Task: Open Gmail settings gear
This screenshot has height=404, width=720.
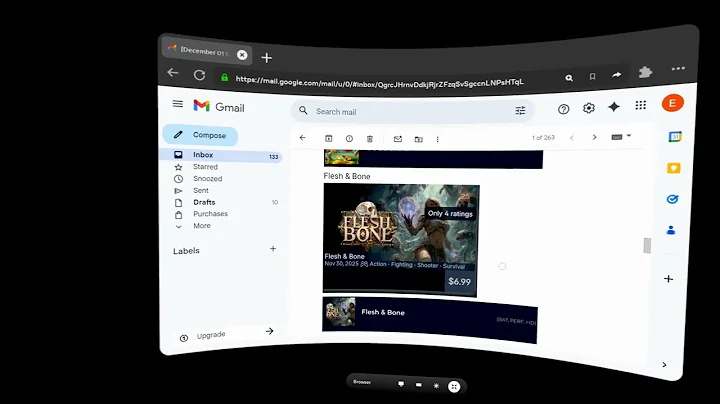Action: 589,108
